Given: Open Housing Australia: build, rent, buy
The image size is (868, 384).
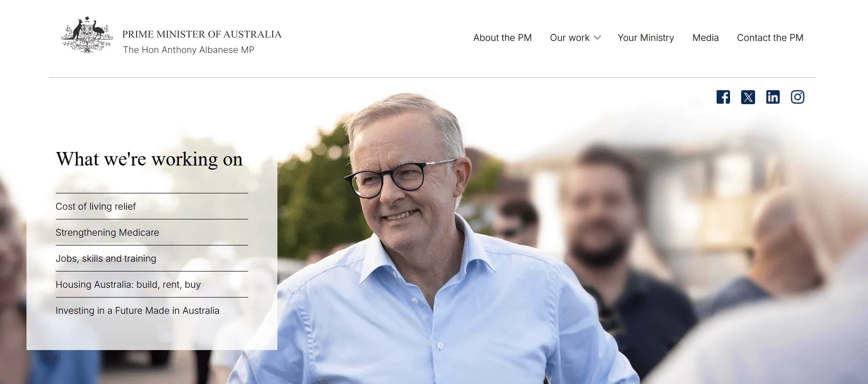Looking at the screenshot, I should pyautogui.click(x=128, y=285).
